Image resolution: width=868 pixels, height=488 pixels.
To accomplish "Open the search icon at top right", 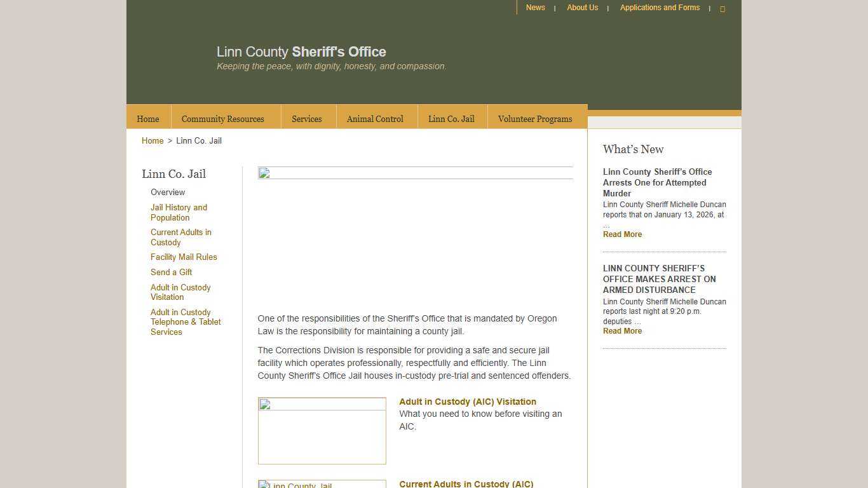I will [x=722, y=8].
